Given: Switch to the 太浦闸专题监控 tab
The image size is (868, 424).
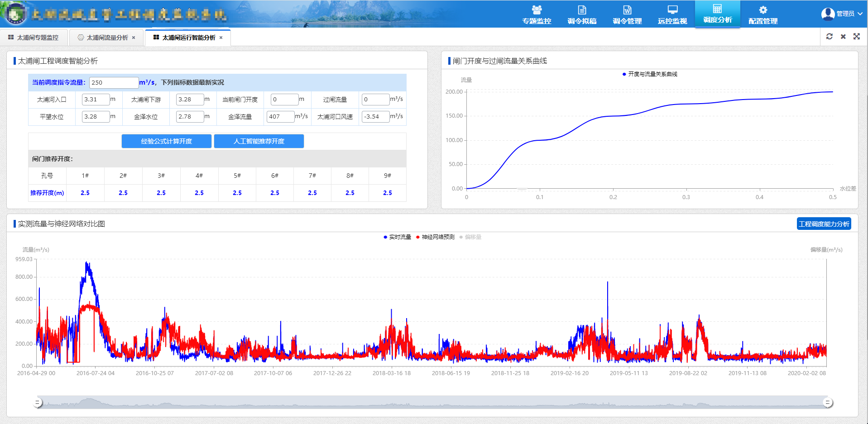Looking at the screenshot, I should [34, 38].
